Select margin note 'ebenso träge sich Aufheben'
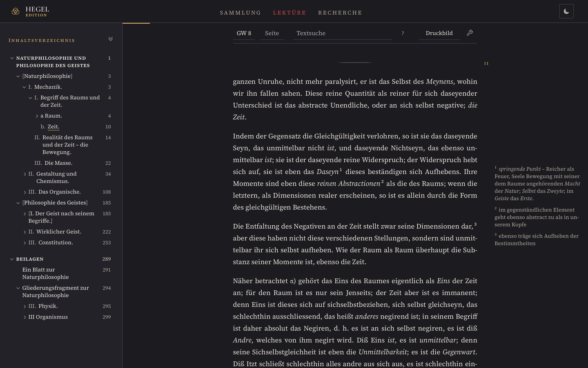588x368 pixels. click(x=537, y=239)
